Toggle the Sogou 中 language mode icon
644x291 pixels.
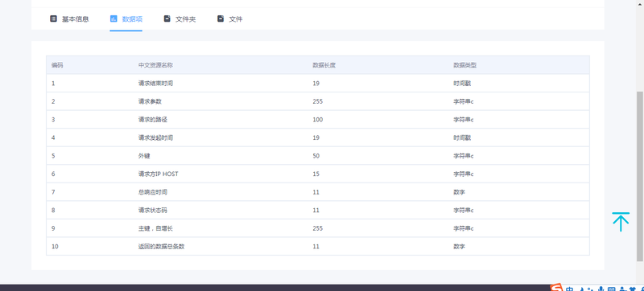tap(569, 289)
